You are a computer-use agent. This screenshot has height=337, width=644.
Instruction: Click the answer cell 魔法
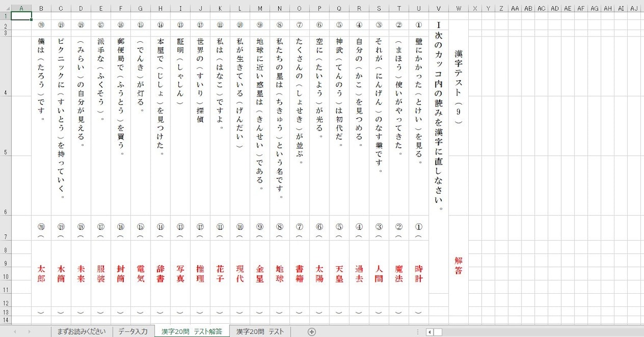399,274
